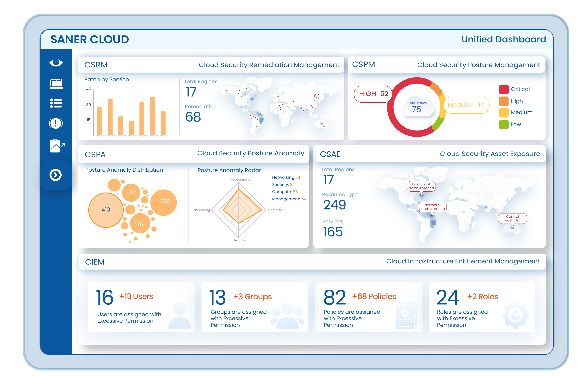The image size is (588, 392).
Task: Click the Cloud Security Posture Management subtitle
Action: pyautogui.click(x=478, y=65)
